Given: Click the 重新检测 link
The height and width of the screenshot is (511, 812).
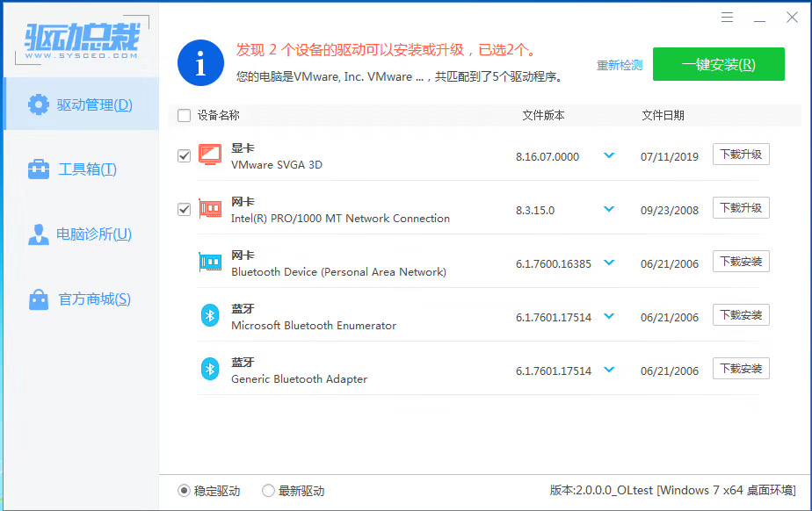Looking at the screenshot, I should click(x=619, y=65).
